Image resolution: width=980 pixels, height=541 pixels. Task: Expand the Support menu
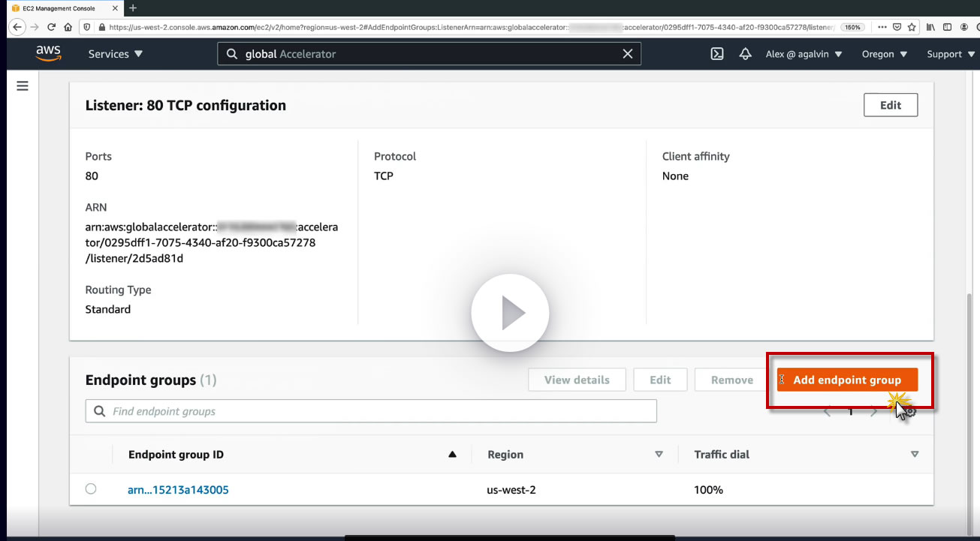(951, 54)
